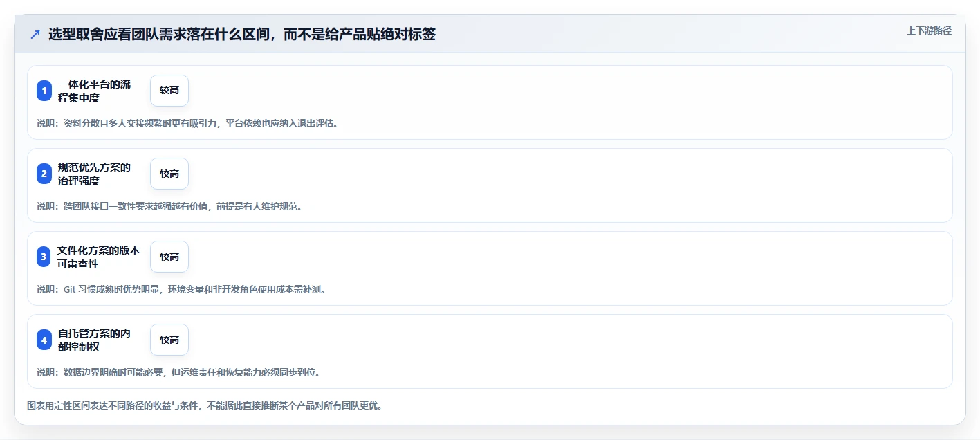Screen dimensions: 980x440
Task: Click '较高' tag for 自托管方案的内部控制权
Action: click(169, 340)
